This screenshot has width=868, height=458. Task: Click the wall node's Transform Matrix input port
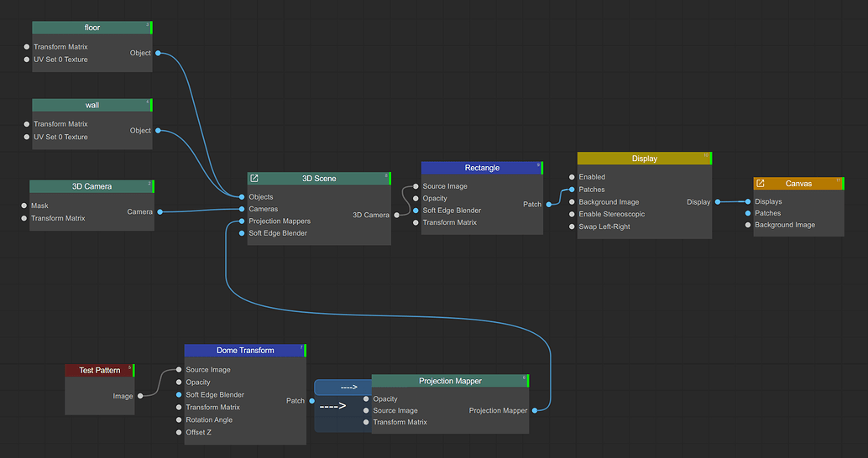point(27,124)
